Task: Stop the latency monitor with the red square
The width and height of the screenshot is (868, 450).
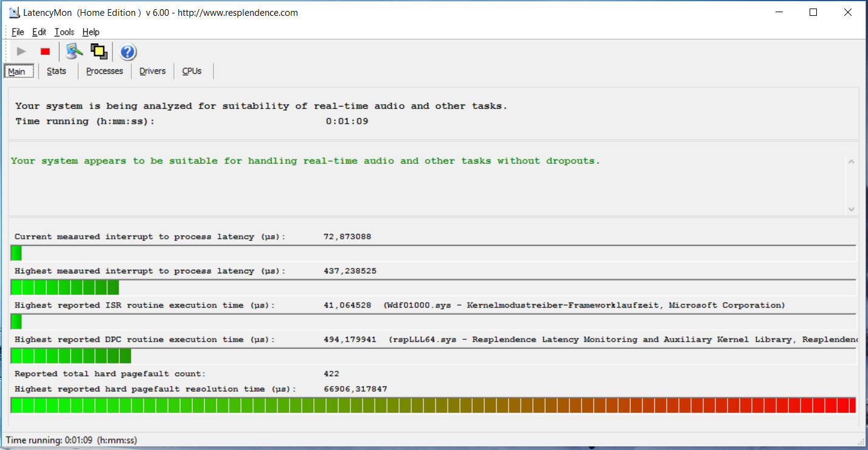Action: [45, 52]
